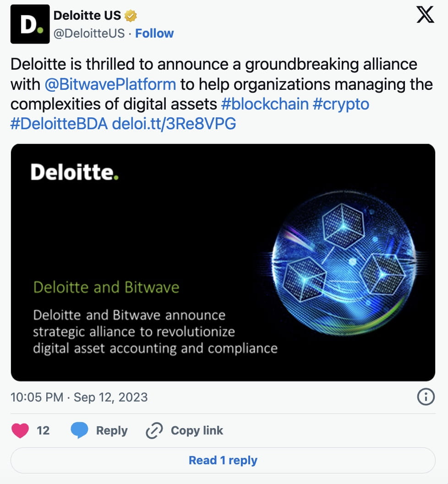
Task: Click the Follow link for @DeloitteUS
Action: click(x=154, y=33)
